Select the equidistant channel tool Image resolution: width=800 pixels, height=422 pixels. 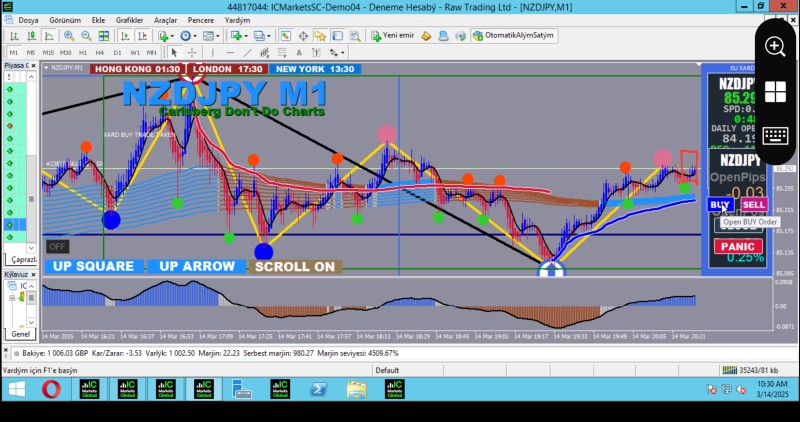click(x=264, y=53)
